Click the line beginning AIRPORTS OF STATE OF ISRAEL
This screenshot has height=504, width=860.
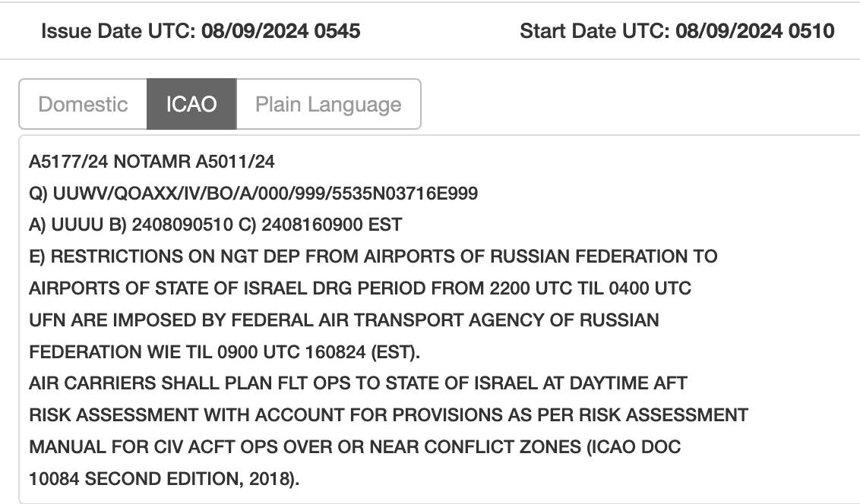point(359,288)
